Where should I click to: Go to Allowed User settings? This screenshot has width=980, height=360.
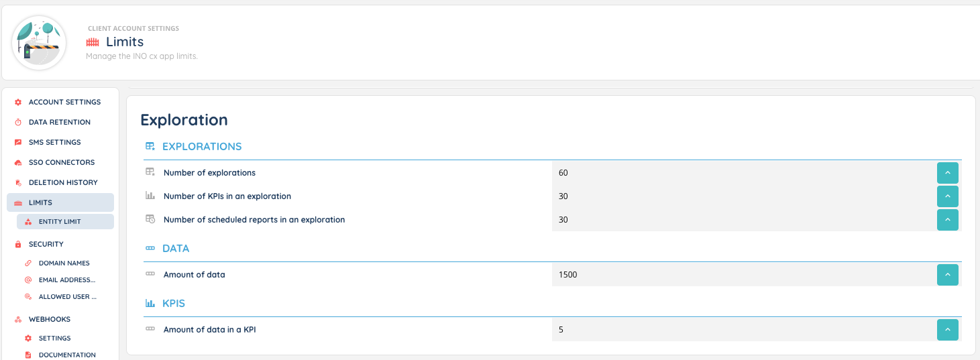67,297
